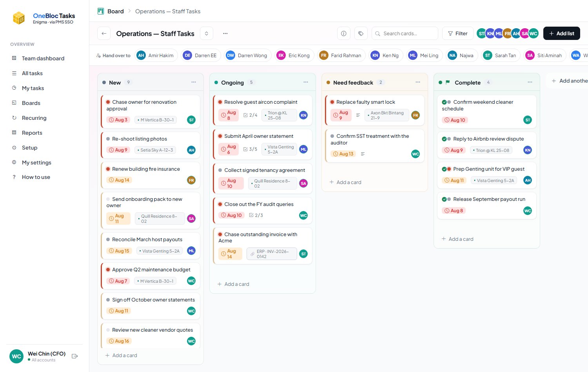Add a card to the Need feedback list
Image resolution: width=588 pixels, height=372 pixels.
point(345,182)
